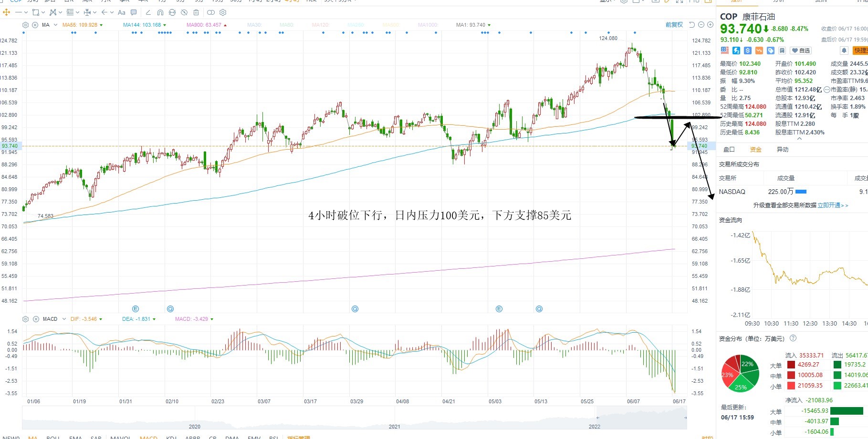Add COP to watchlist via 自选 button
Screen dimensions: 868x439
pyautogui.click(x=801, y=51)
